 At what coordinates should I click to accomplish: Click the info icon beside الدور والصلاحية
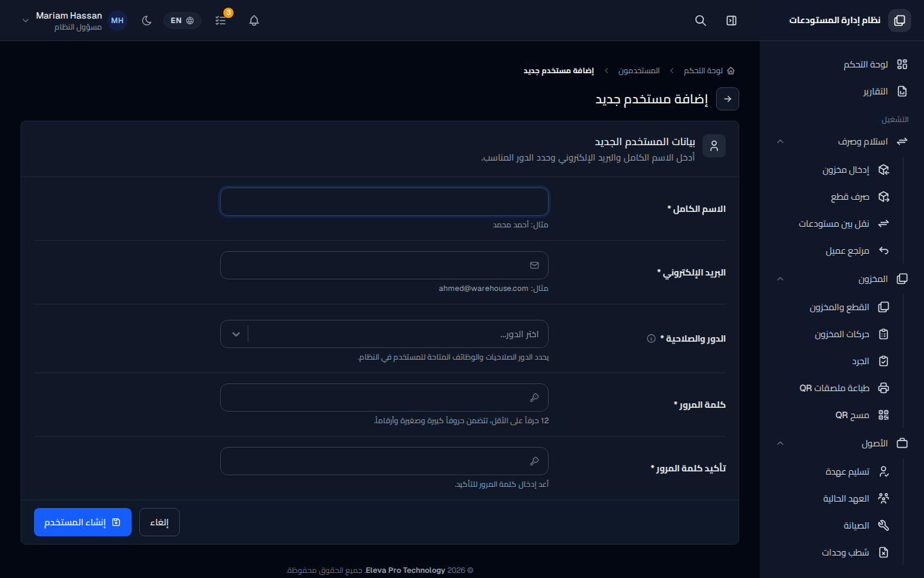click(x=651, y=338)
